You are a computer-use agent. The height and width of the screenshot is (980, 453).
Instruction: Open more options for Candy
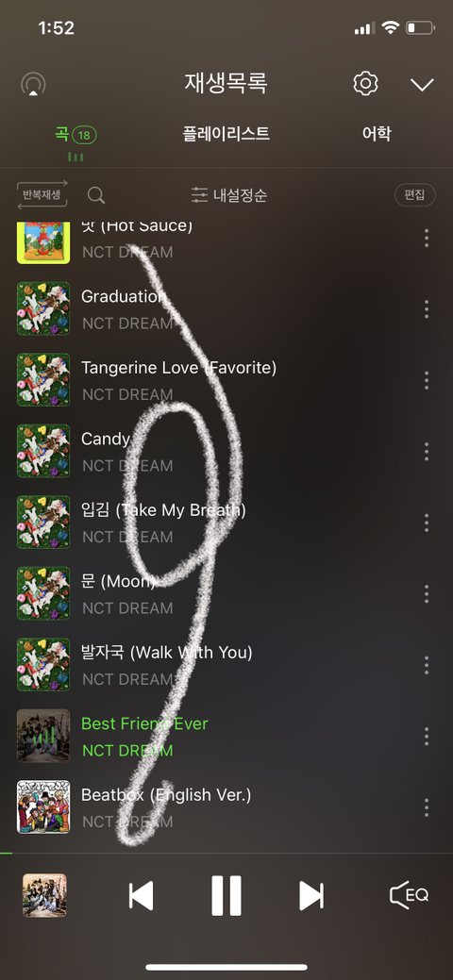click(426, 451)
